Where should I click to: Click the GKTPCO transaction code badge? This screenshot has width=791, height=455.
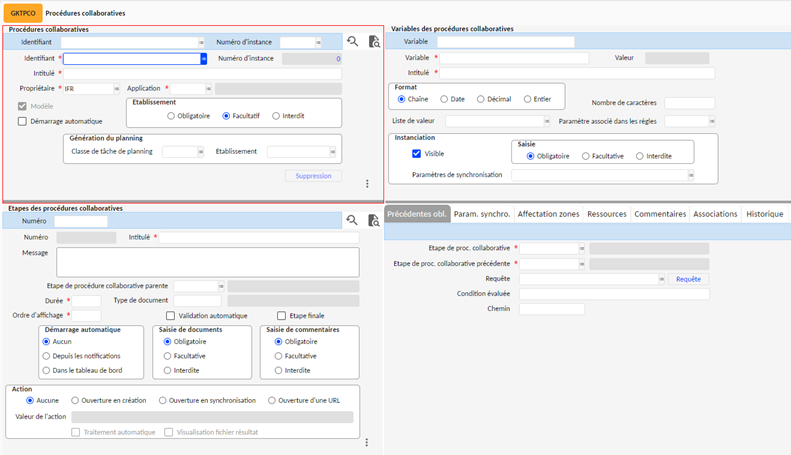tap(21, 14)
